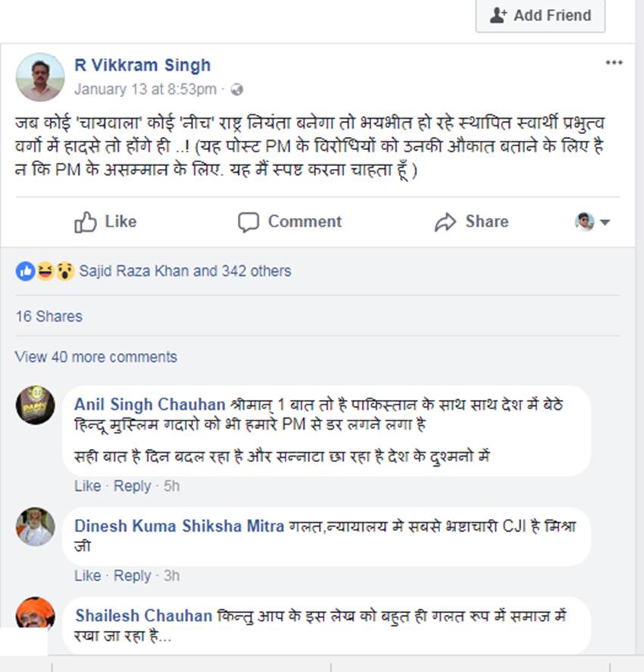Screen dimensions: 644x672
Task: Open the 16 Shares list
Action: (x=48, y=317)
